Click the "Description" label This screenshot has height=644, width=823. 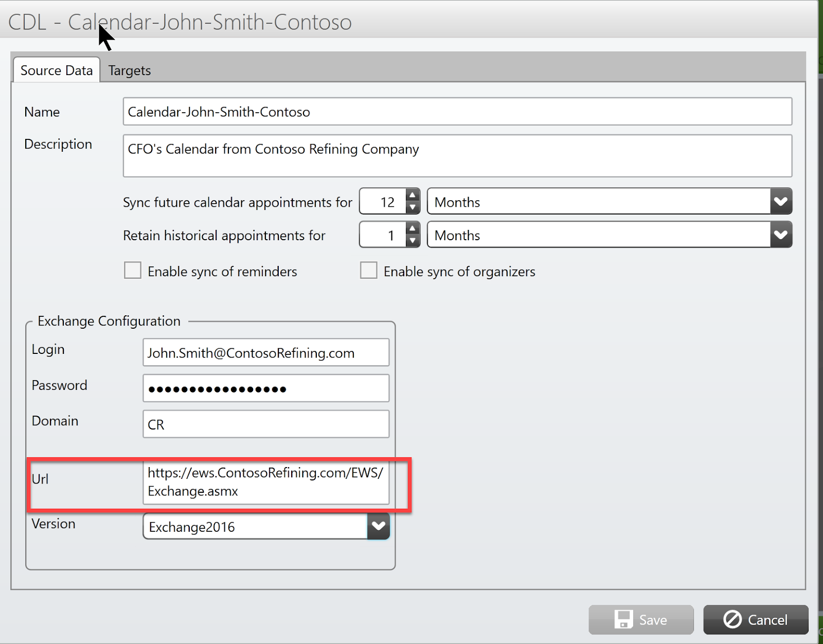58,144
